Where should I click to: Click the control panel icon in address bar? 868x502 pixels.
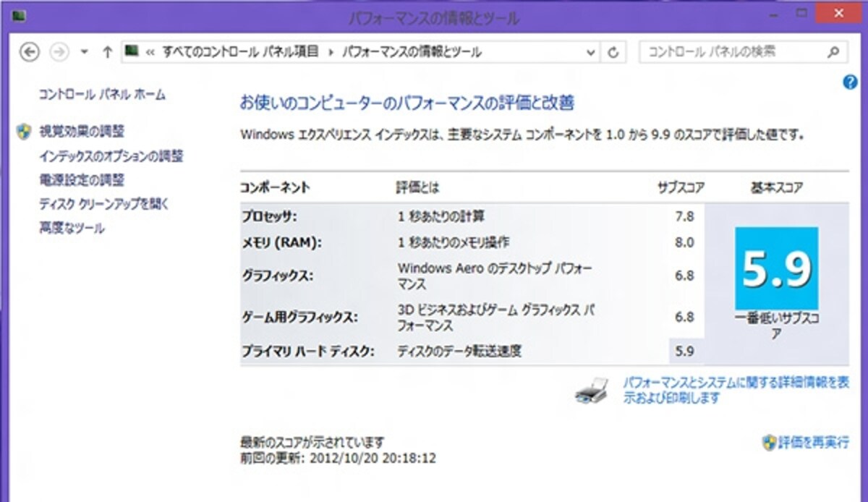tap(132, 51)
